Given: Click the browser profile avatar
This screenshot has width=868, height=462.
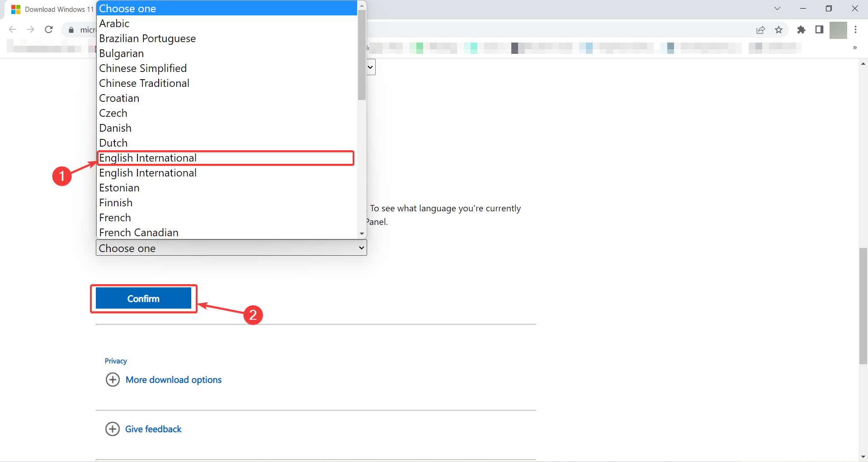Looking at the screenshot, I should 839,29.
